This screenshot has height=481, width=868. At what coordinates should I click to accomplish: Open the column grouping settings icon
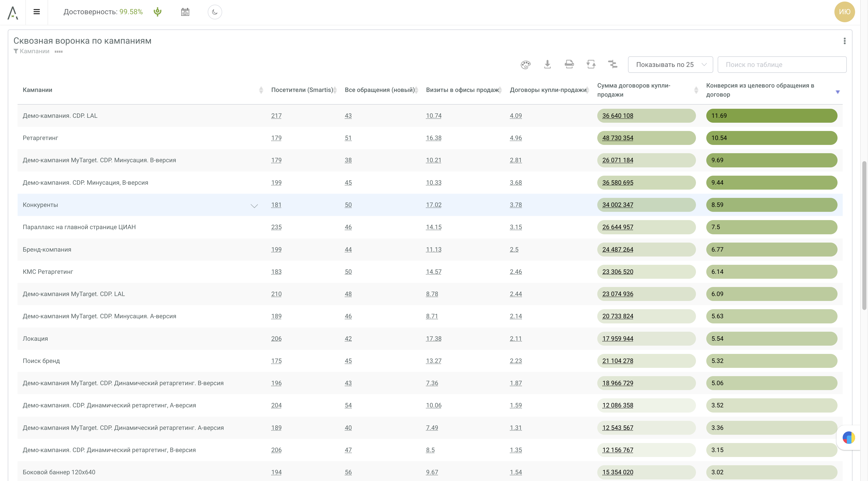point(613,64)
